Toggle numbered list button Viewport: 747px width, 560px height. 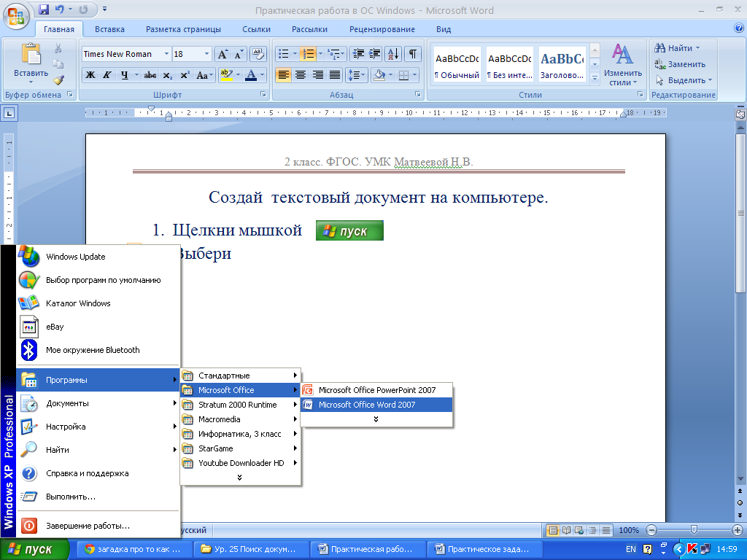click(309, 54)
